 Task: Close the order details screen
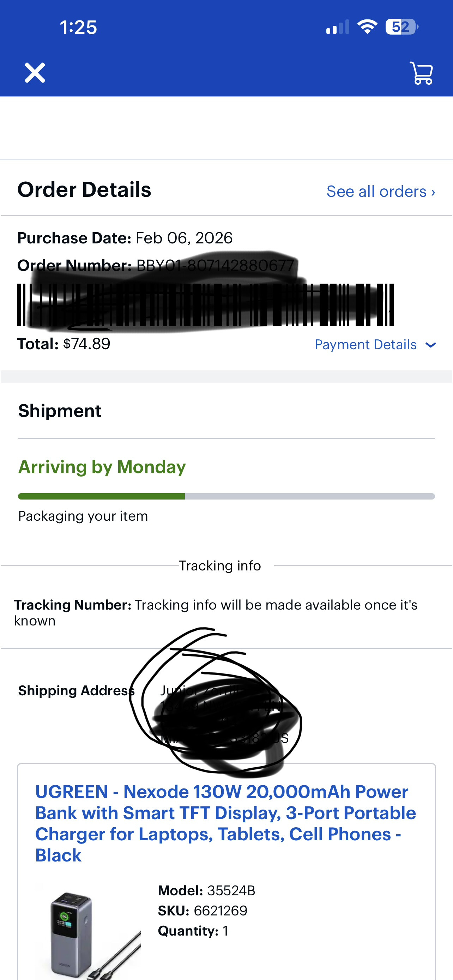click(x=35, y=73)
